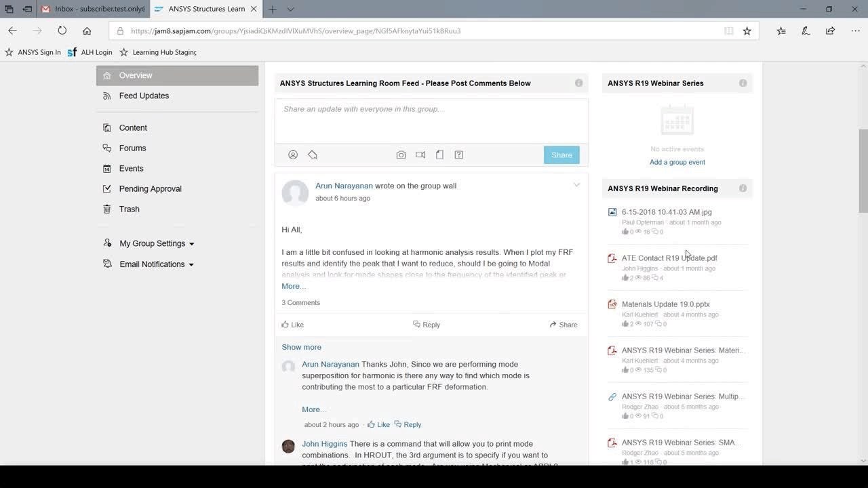Open 3 Comments on wall post
Screen dimensions: 868x488
coord(300,303)
